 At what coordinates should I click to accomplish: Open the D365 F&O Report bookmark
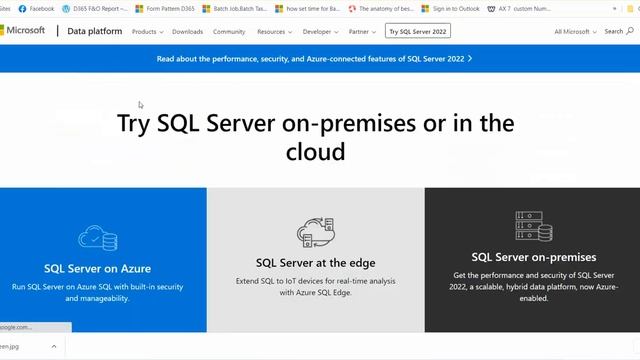tap(95, 9)
